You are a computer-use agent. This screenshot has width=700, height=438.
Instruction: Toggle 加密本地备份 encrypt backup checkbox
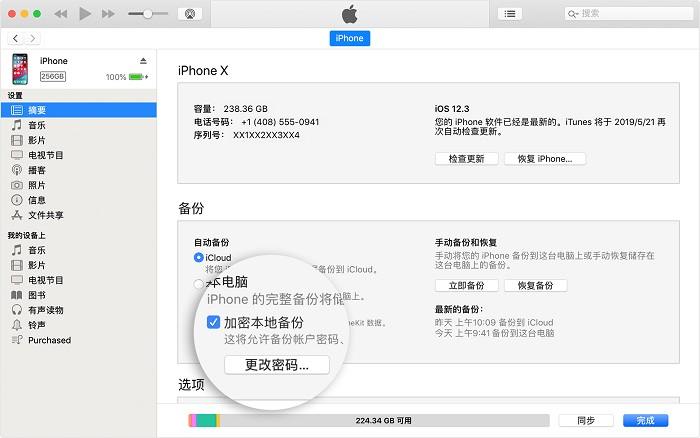click(213, 322)
